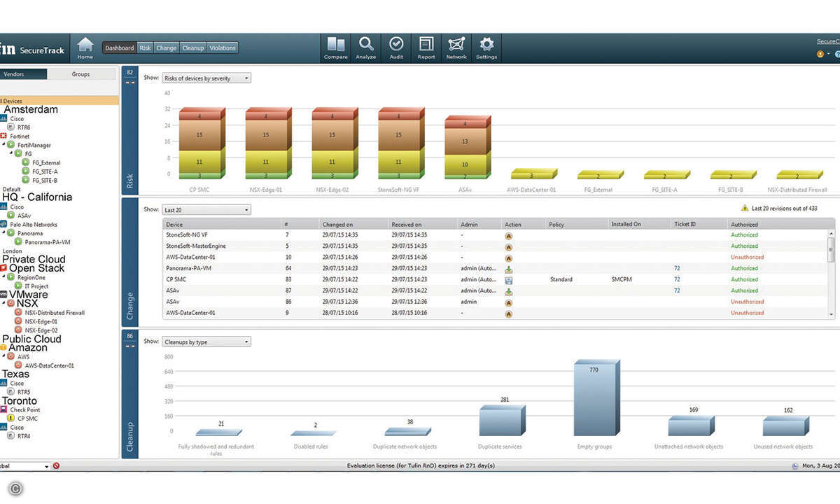The width and height of the screenshot is (840, 504).
Task: Click the warning icon beside Last 20 revisions
Action: pos(745,209)
